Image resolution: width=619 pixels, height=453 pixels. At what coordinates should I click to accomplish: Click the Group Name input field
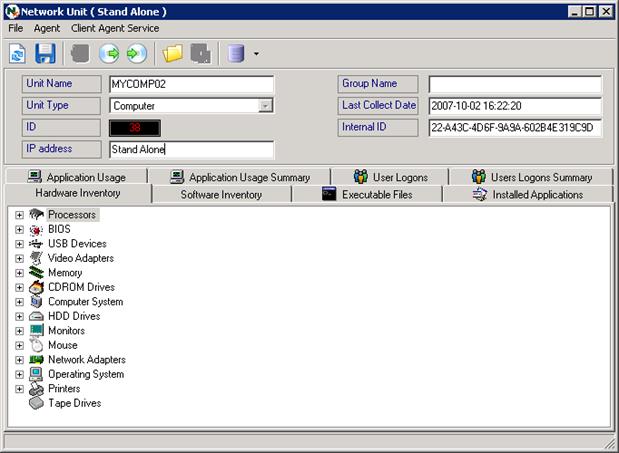(515, 84)
